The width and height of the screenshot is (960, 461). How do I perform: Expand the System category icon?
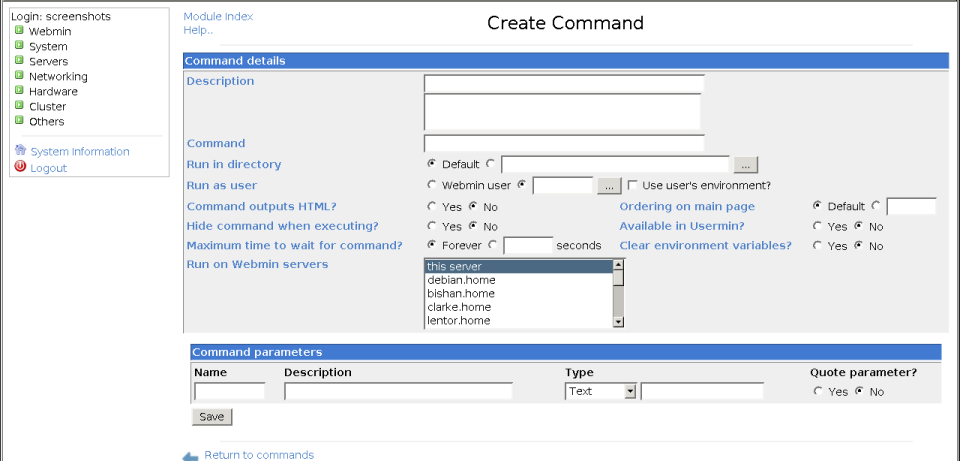point(19,46)
